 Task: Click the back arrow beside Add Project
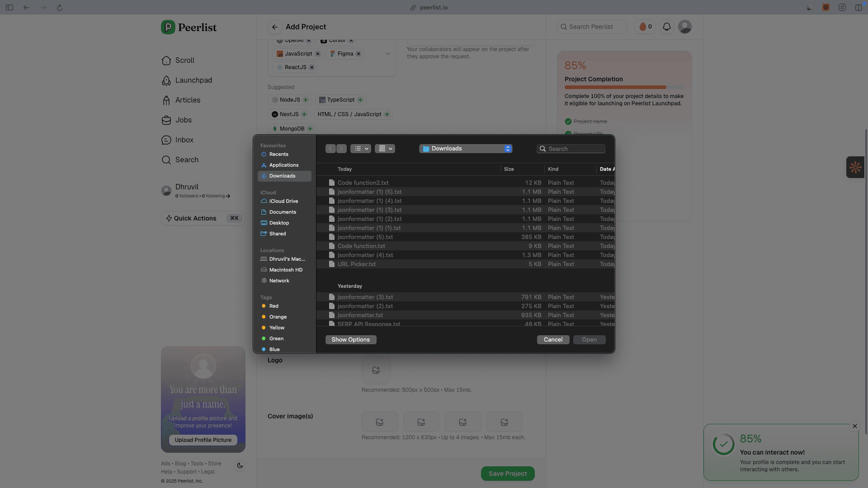pyautogui.click(x=274, y=27)
